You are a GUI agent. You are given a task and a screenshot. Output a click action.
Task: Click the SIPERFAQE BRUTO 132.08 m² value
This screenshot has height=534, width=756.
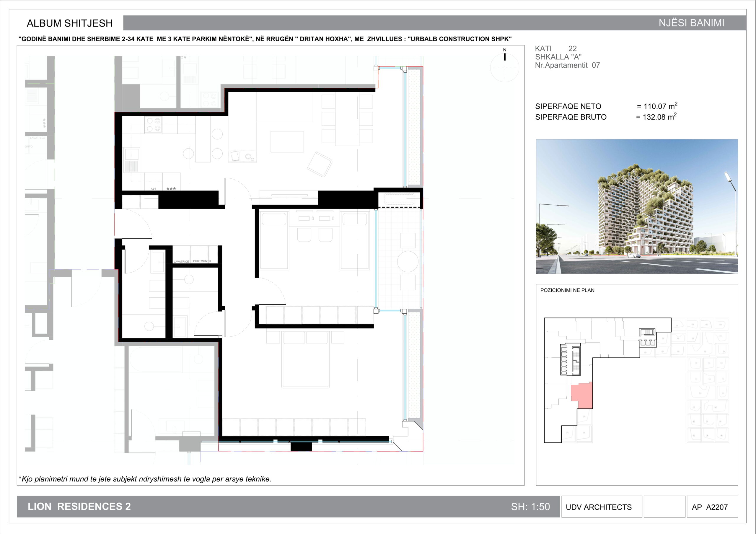pyautogui.click(x=656, y=117)
